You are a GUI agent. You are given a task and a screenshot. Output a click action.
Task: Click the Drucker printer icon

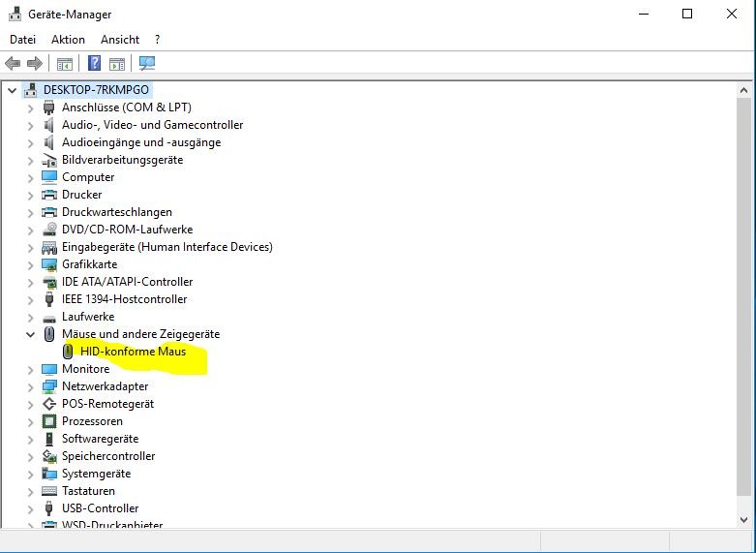point(48,195)
